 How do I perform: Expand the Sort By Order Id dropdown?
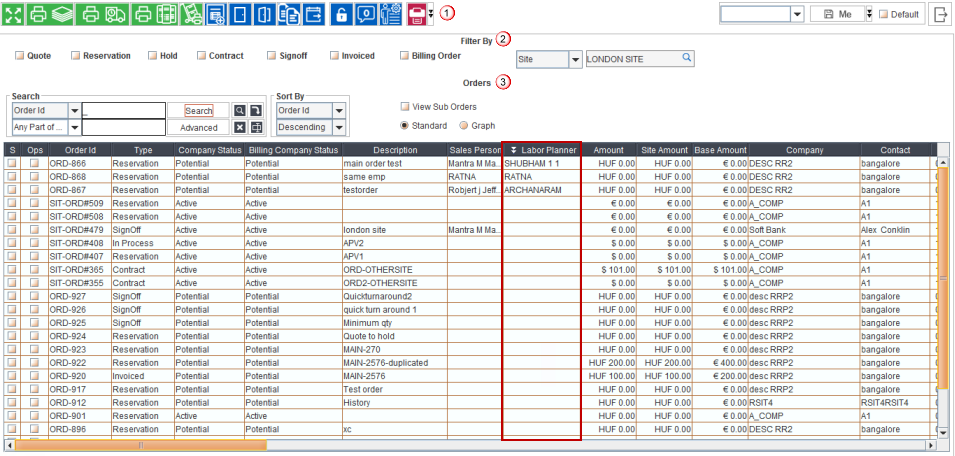click(x=339, y=111)
